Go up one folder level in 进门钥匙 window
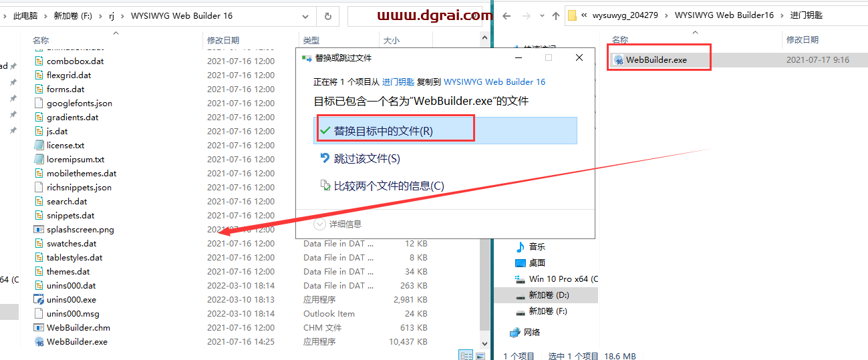Viewport: 868px width, 360px height. pyautogui.click(x=556, y=16)
